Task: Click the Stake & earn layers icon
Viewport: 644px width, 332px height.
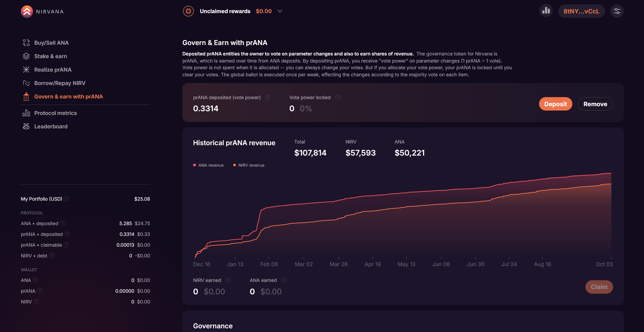Action: pyautogui.click(x=26, y=56)
